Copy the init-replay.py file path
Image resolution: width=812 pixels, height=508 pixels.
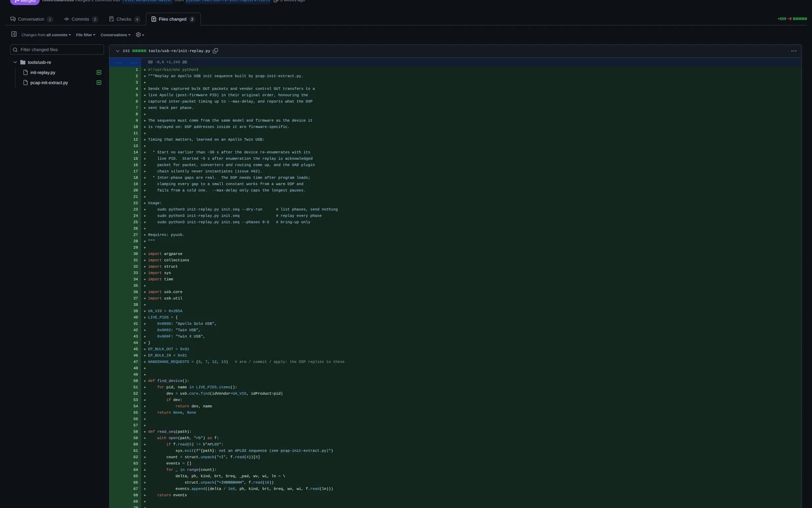(215, 51)
